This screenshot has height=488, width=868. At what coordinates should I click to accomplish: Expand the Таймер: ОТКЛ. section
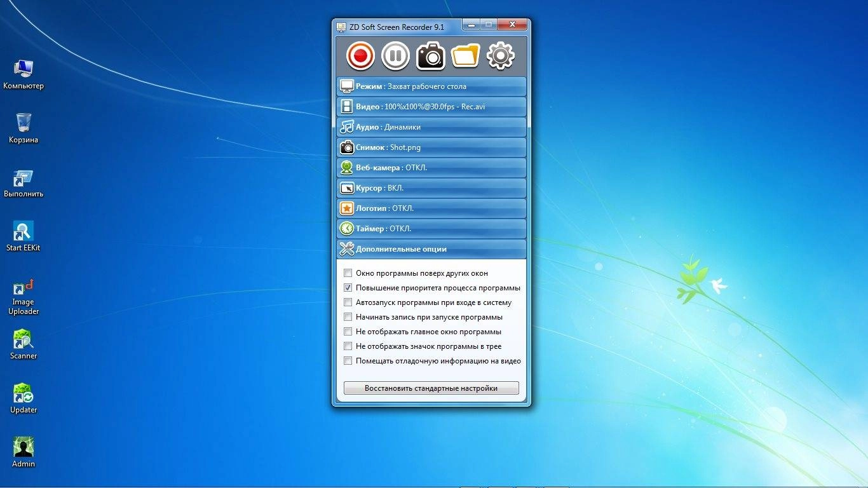(x=431, y=229)
